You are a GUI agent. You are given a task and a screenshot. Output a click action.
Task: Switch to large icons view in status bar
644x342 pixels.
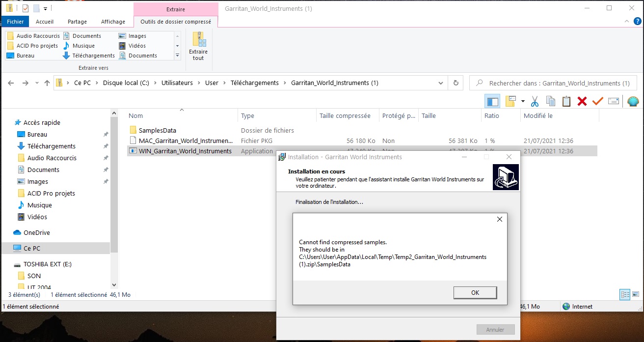coord(637,294)
